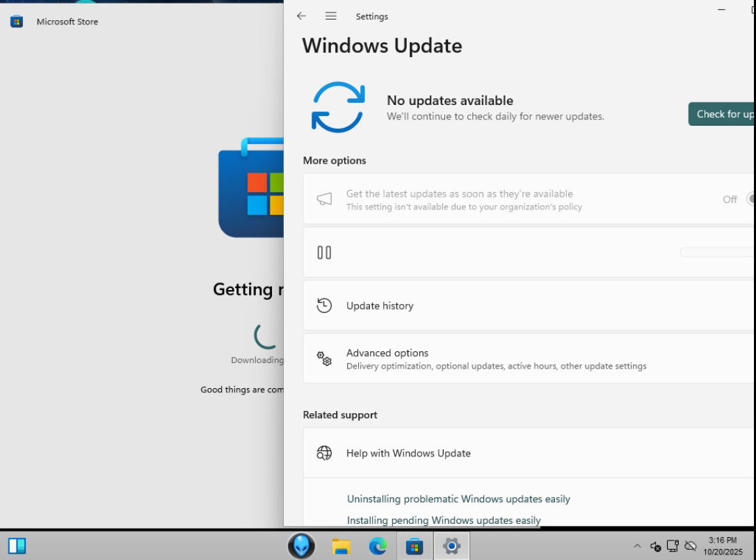Click the alien head Start button
The image size is (756, 560).
301,546
